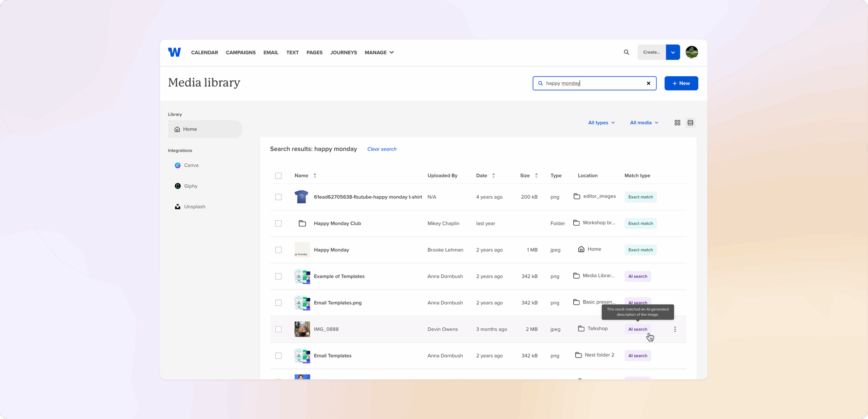Image resolution: width=868 pixels, height=419 pixels.
Task: Click the Media Librar... location
Action: click(x=594, y=276)
